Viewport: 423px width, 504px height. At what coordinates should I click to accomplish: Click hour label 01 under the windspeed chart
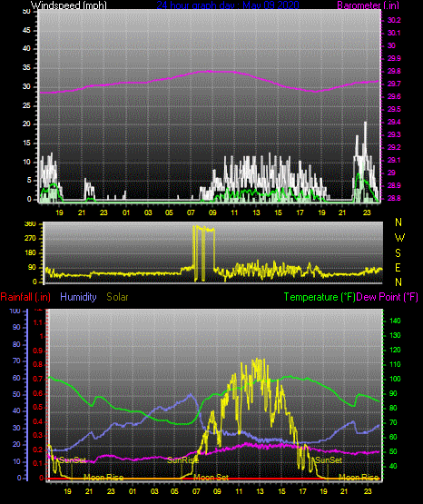point(126,212)
